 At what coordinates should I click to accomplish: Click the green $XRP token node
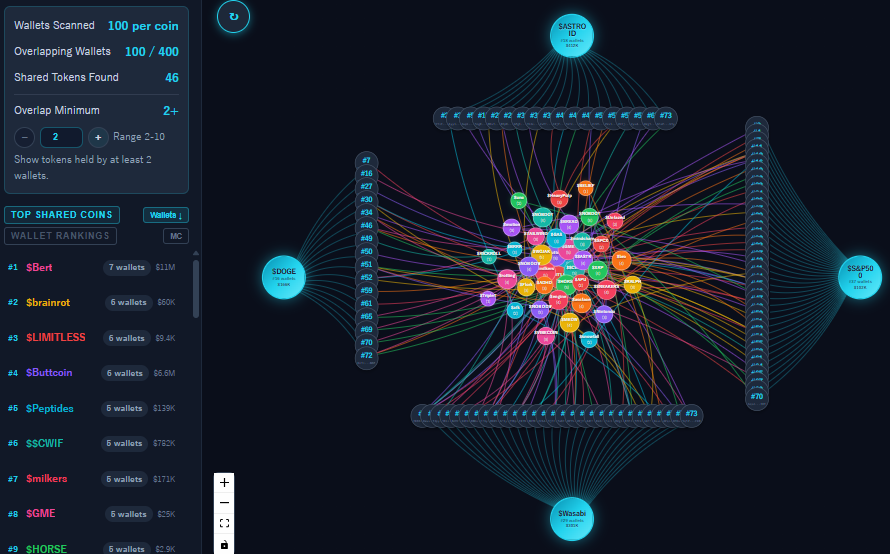598,270
